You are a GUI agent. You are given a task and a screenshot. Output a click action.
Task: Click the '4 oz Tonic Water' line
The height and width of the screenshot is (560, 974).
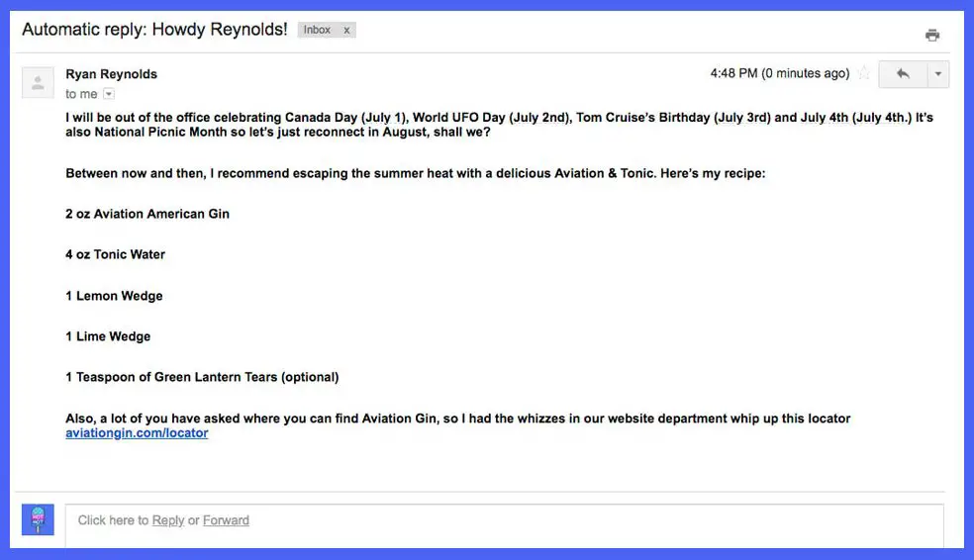click(115, 254)
